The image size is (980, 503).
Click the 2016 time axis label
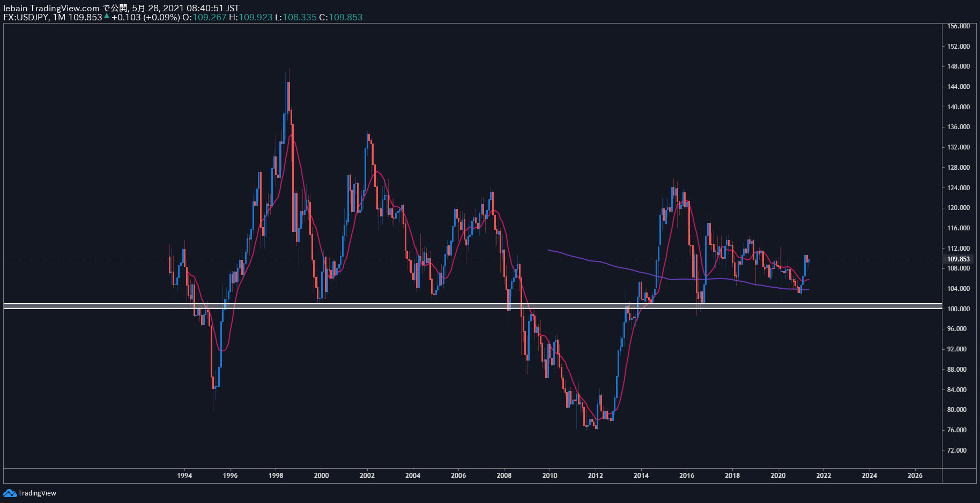[x=687, y=476]
